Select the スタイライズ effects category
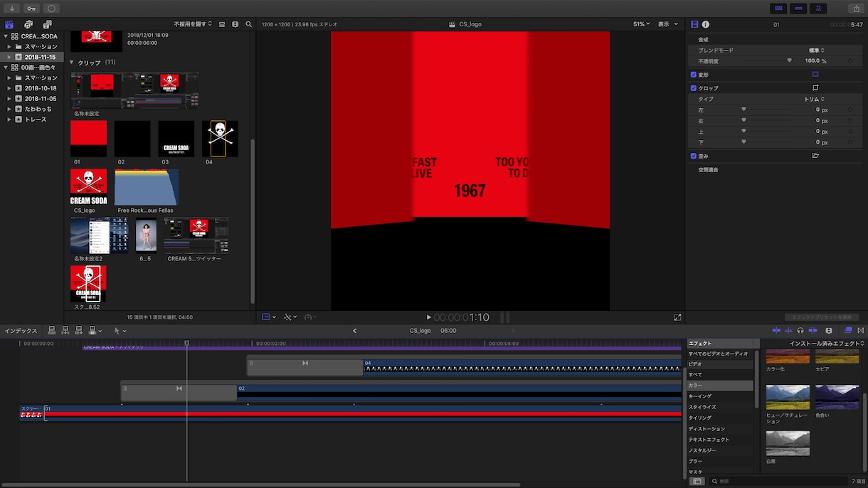 pyautogui.click(x=720, y=407)
